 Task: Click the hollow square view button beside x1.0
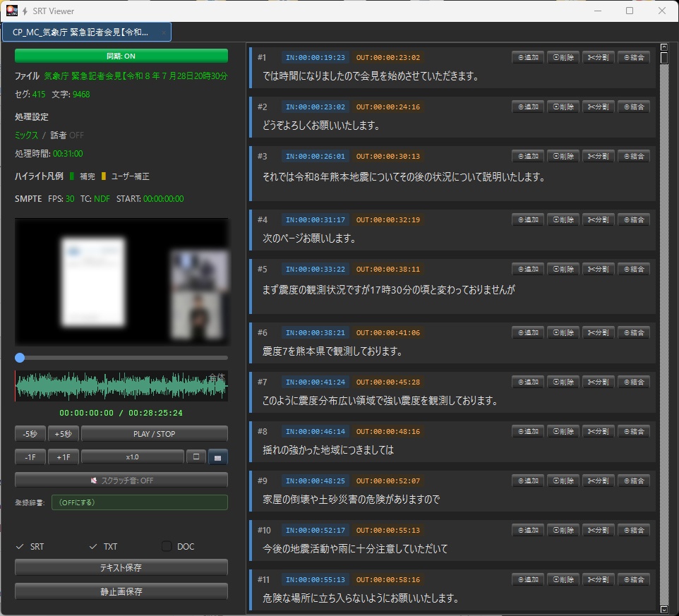point(196,457)
